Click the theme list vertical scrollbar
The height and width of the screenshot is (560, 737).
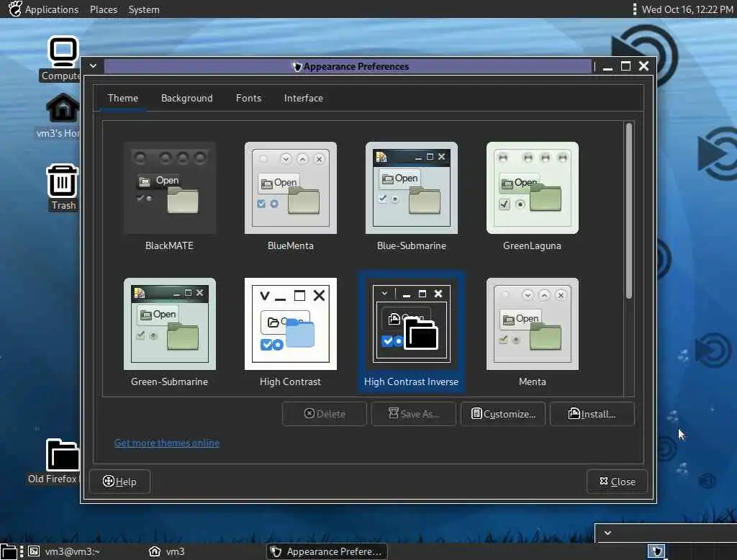click(629, 211)
